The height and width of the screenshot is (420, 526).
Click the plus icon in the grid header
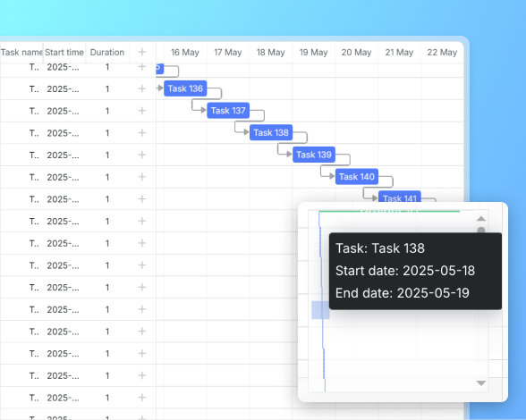142,52
